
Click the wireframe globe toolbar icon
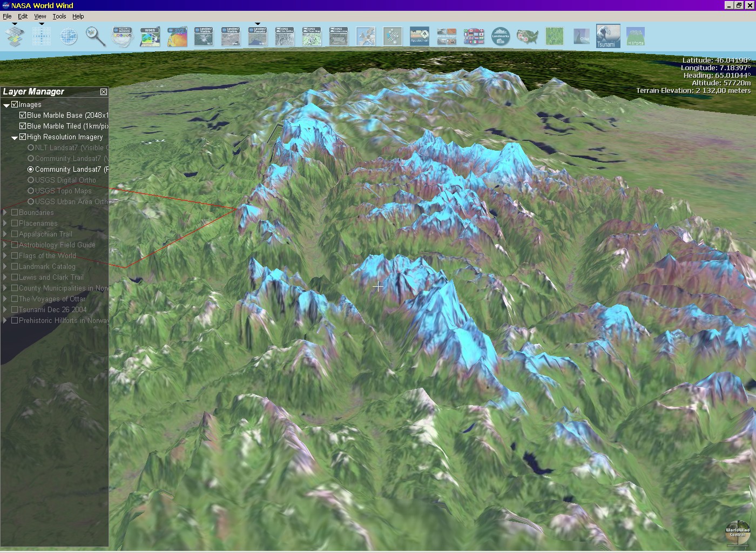pos(69,37)
